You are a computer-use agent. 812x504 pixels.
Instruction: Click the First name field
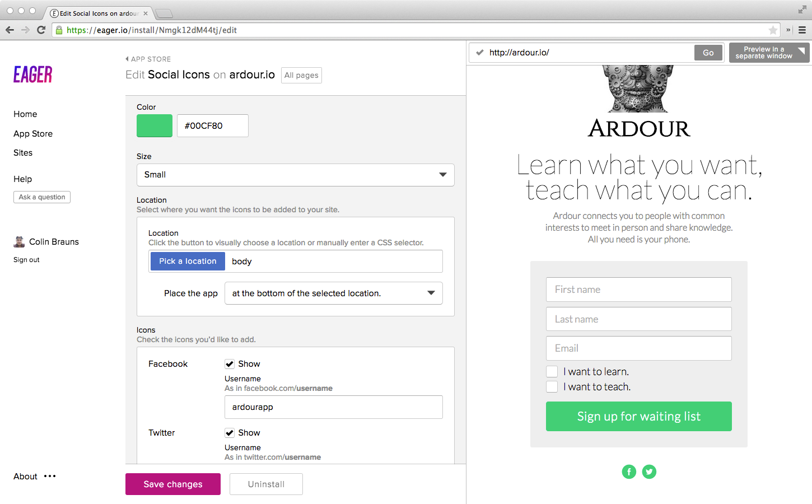[639, 290]
